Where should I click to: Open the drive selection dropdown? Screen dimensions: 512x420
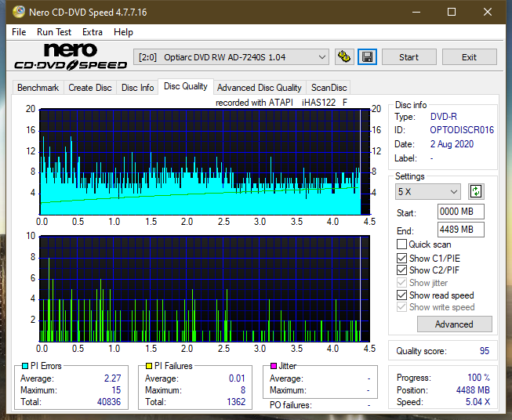coord(231,57)
